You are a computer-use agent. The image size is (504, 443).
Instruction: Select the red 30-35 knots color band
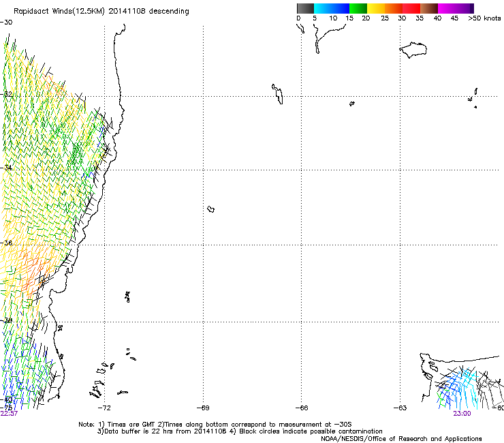point(411,8)
